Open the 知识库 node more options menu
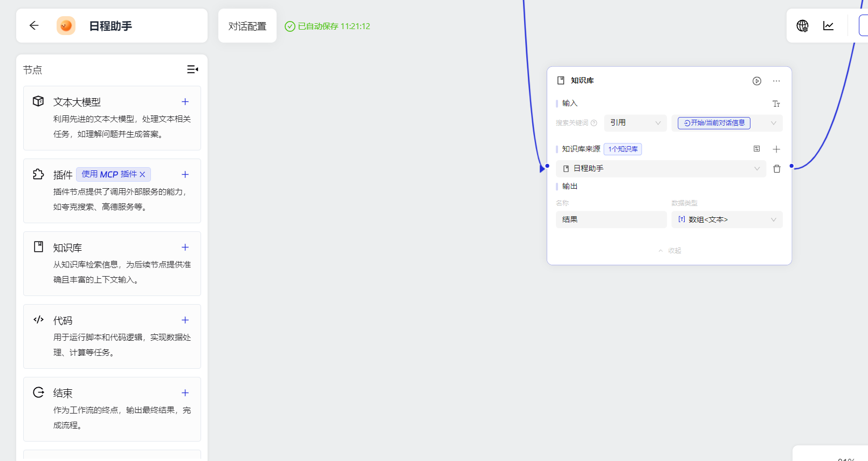The height and width of the screenshot is (461, 868). point(776,81)
